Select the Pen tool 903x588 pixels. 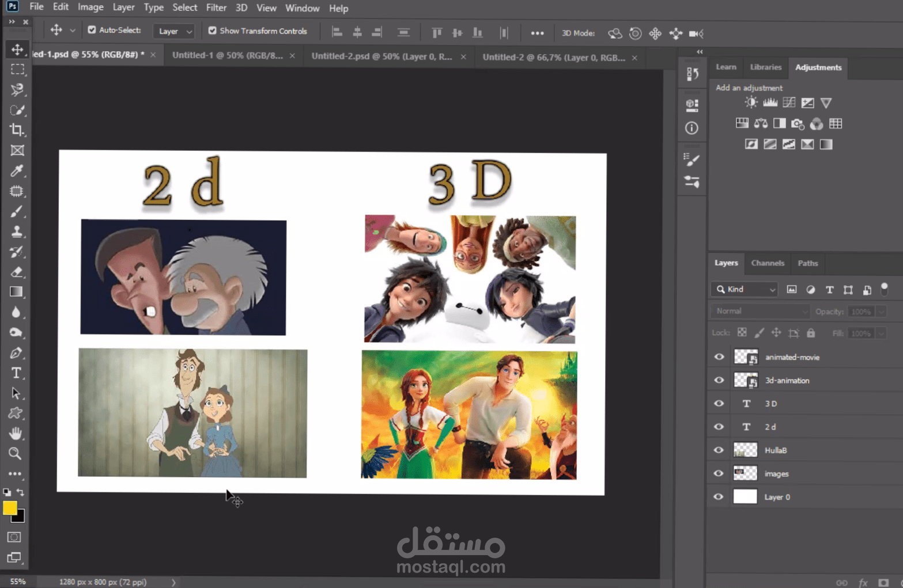point(16,353)
